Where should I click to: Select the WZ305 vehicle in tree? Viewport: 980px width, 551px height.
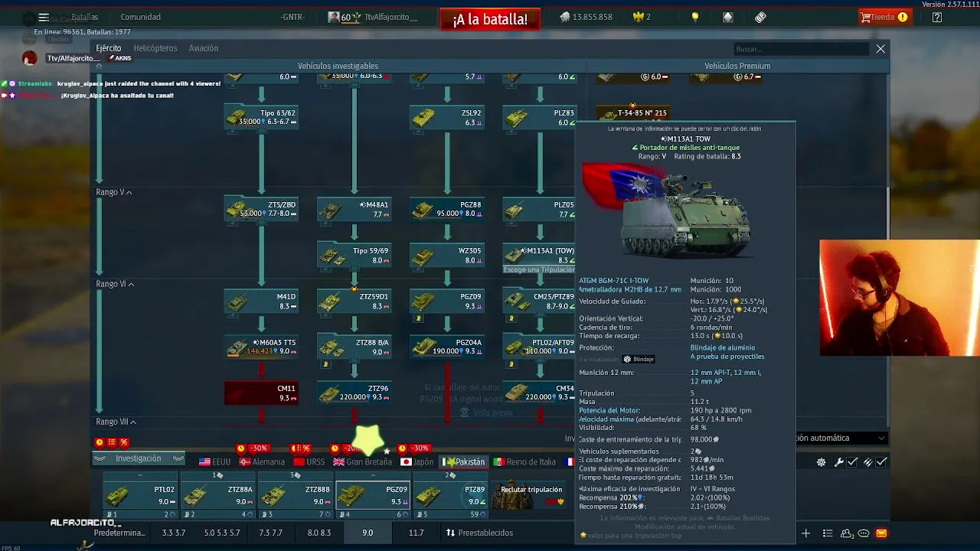click(447, 255)
